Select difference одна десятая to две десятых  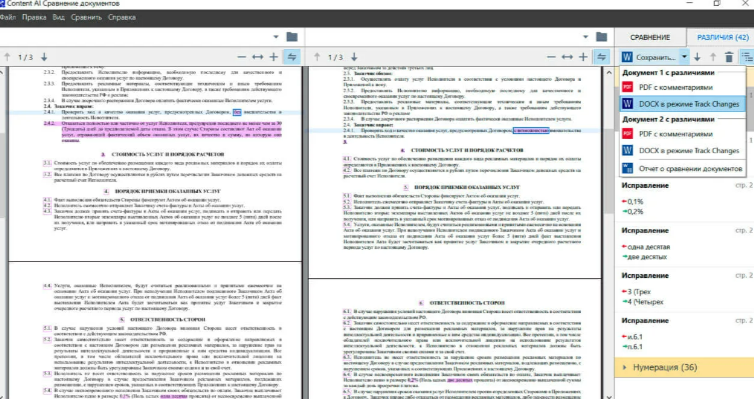coord(684,244)
